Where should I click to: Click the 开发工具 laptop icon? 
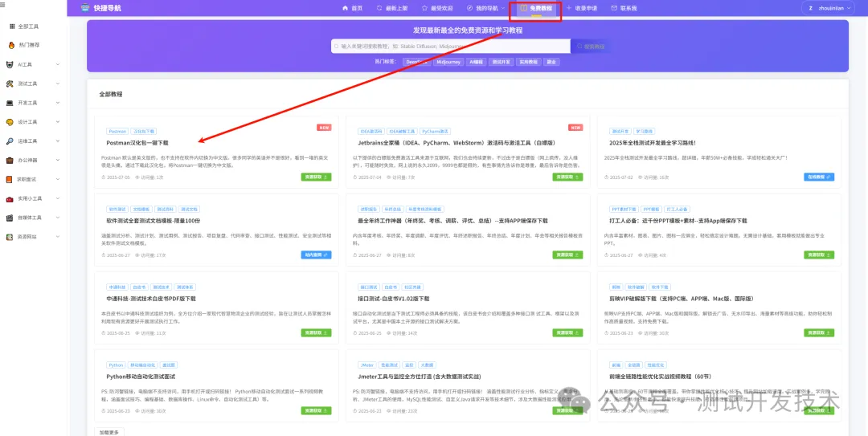[10, 103]
